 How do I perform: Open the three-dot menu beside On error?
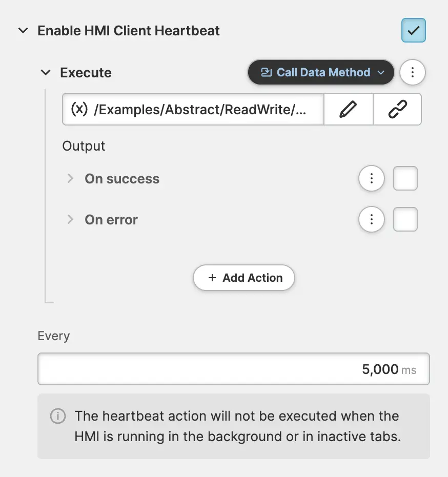click(372, 220)
